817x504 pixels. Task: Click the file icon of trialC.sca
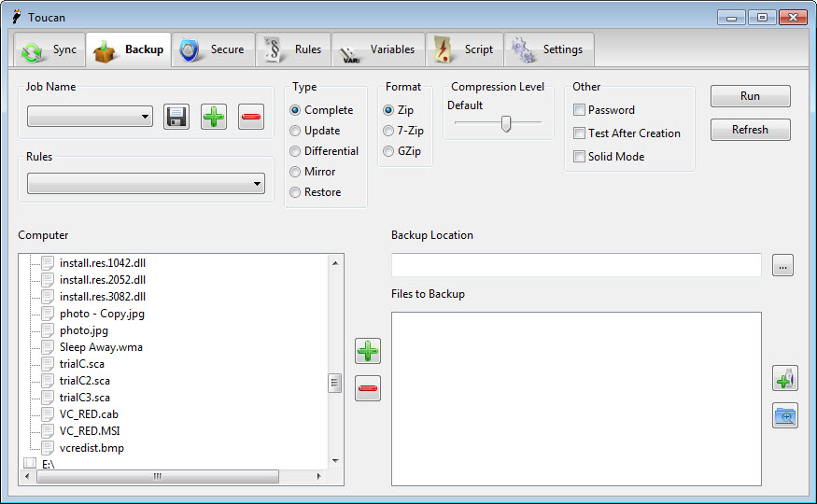point(48,363)
